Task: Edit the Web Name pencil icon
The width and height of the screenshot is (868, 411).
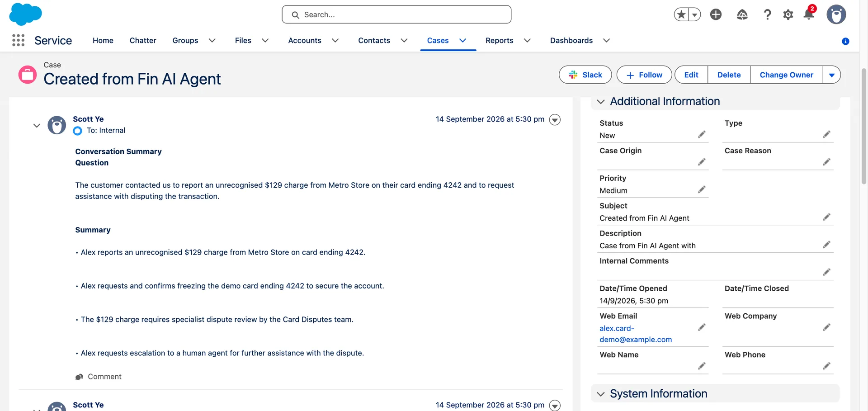Action: [702, 366]
